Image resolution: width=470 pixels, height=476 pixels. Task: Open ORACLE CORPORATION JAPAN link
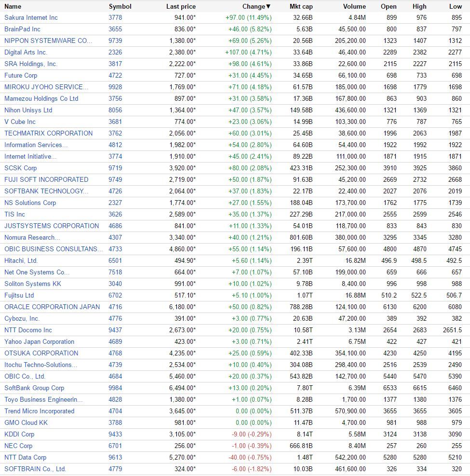point(52,307)
